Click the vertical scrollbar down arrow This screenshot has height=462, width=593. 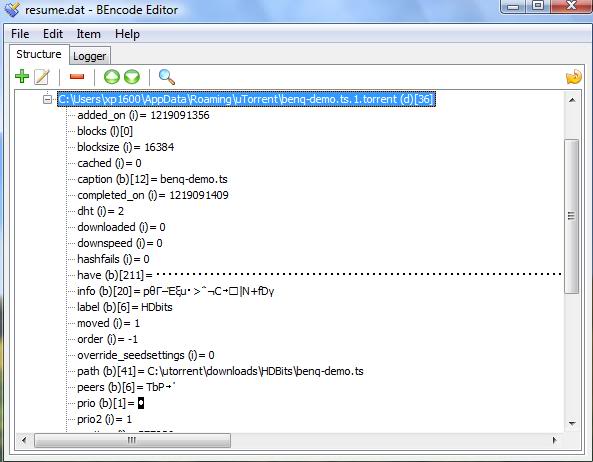(572, 423)
